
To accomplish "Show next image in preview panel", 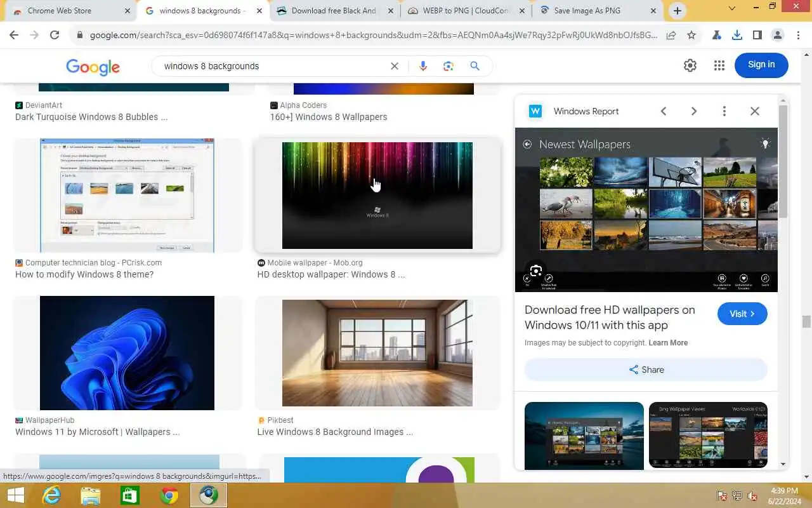I will click(x=694, y=111).
